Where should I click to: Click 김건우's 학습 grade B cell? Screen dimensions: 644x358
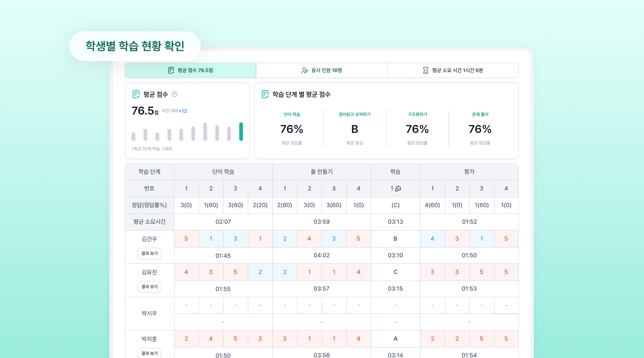click(395, 239)
